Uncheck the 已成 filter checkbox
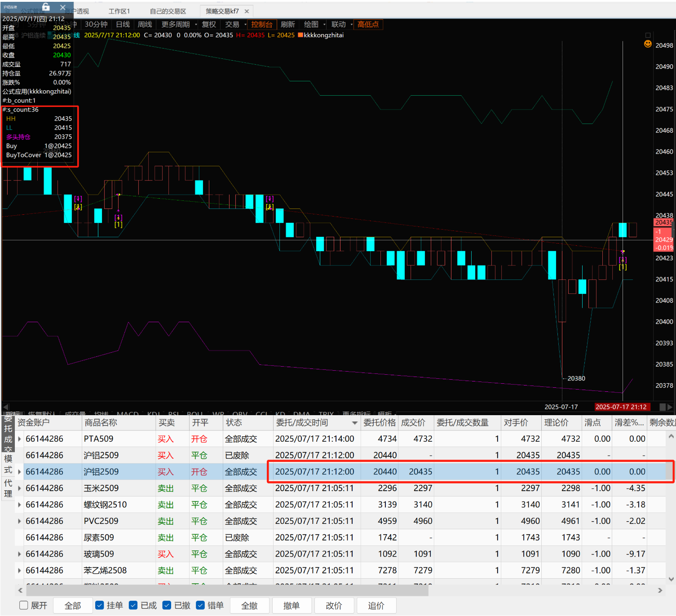The height and width of the screenshot is (616, 676). point(133,605)
